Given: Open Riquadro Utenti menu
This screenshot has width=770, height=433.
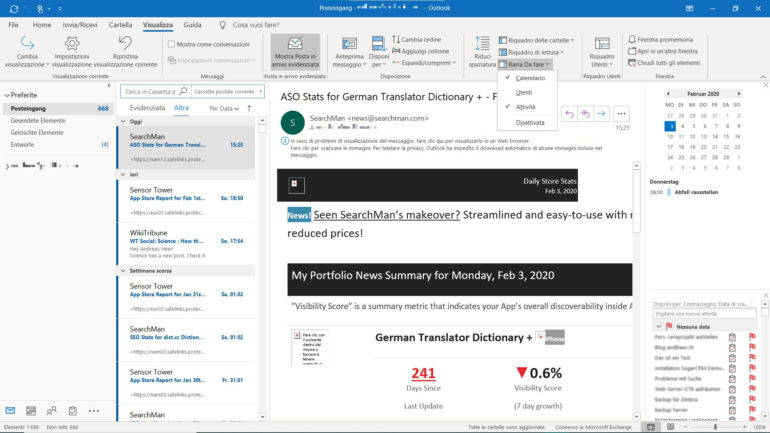Looking at the screenshot, I should [x=602, y=52].
